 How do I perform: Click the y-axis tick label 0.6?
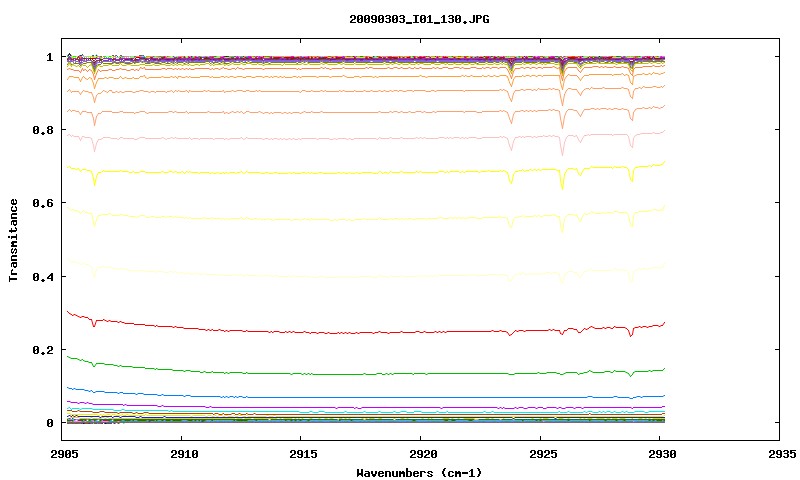42,203
